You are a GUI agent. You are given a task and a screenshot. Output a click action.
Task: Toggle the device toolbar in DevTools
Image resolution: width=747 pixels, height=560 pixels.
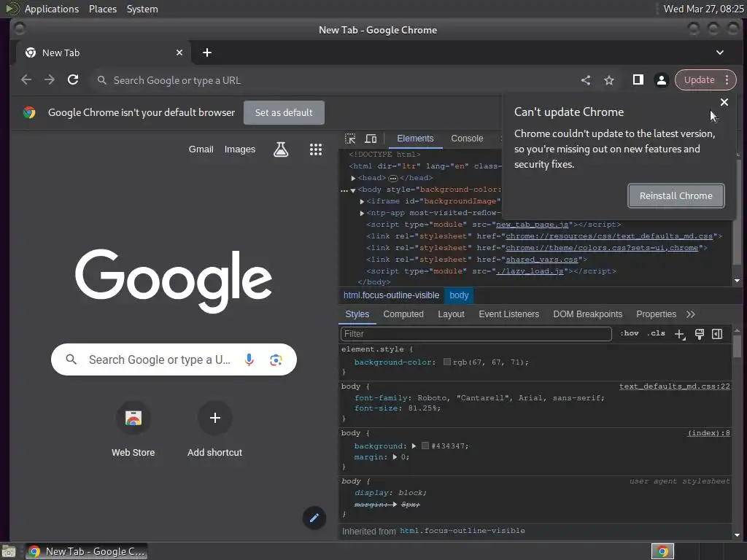pyautogui.click(x=371, y=139)
